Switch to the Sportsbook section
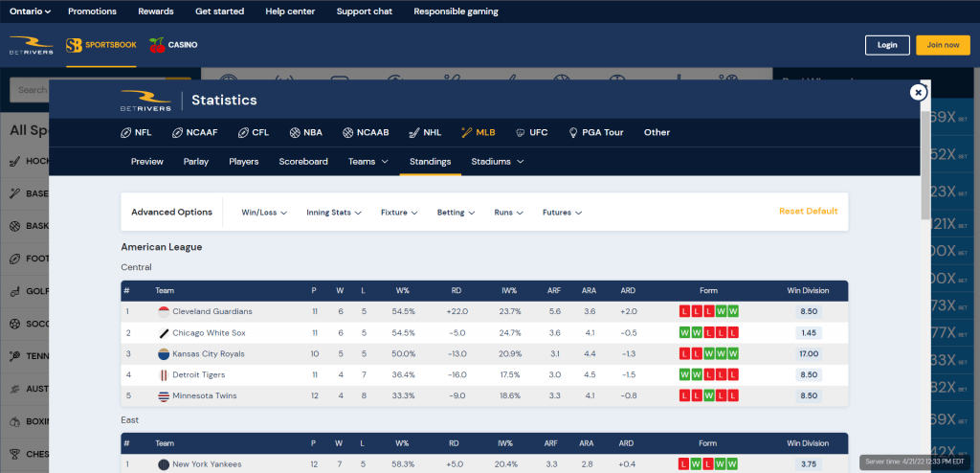Image resolution: width=980 pixels, height=473 pixels. click(101, 45)
